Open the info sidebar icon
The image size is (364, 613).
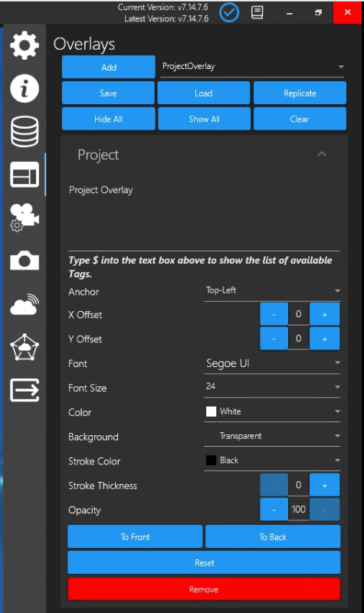point(25,89)
